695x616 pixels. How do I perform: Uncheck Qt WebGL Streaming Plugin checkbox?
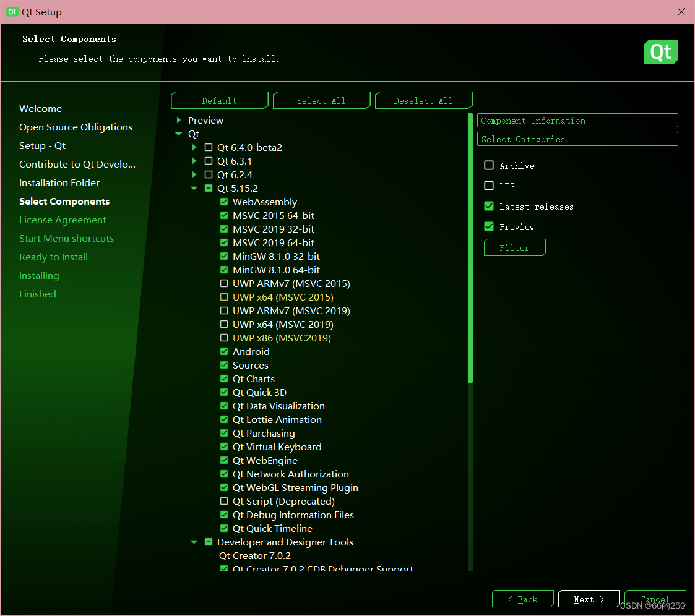tap(224, 487)
